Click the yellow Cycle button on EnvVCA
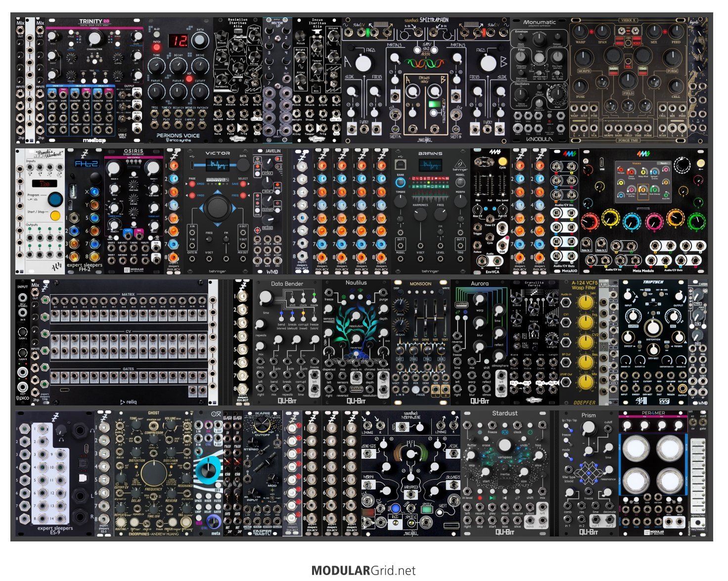Screen dimensions: 728x581 click(x=502, y=161)
